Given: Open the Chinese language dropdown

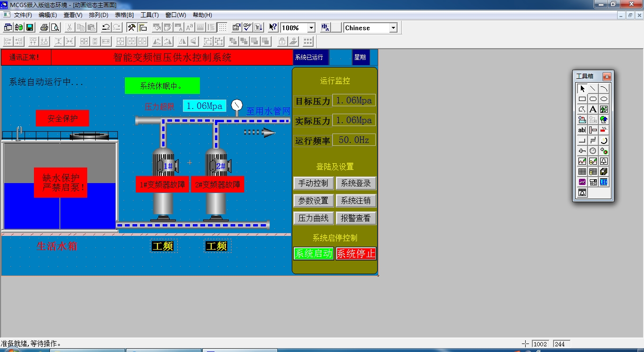Looking at the screenshot, I should pyautogui.click(x=394, y=28).
